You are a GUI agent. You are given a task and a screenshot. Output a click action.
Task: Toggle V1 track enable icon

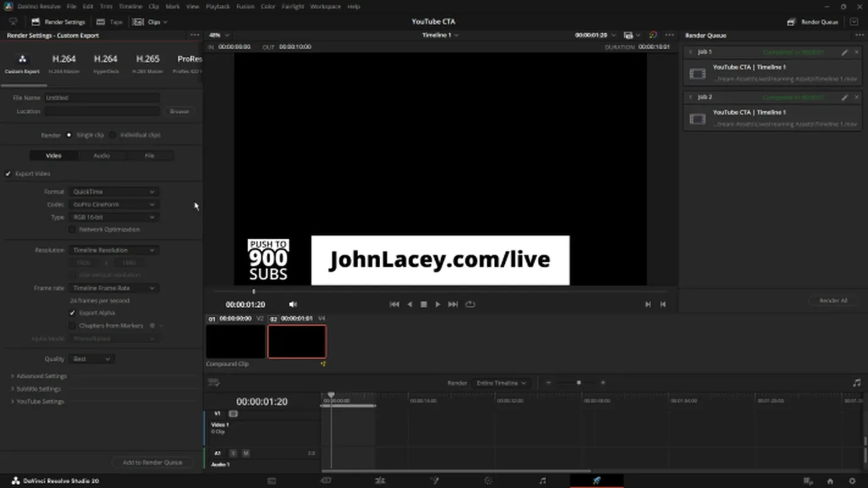(233, 414)
